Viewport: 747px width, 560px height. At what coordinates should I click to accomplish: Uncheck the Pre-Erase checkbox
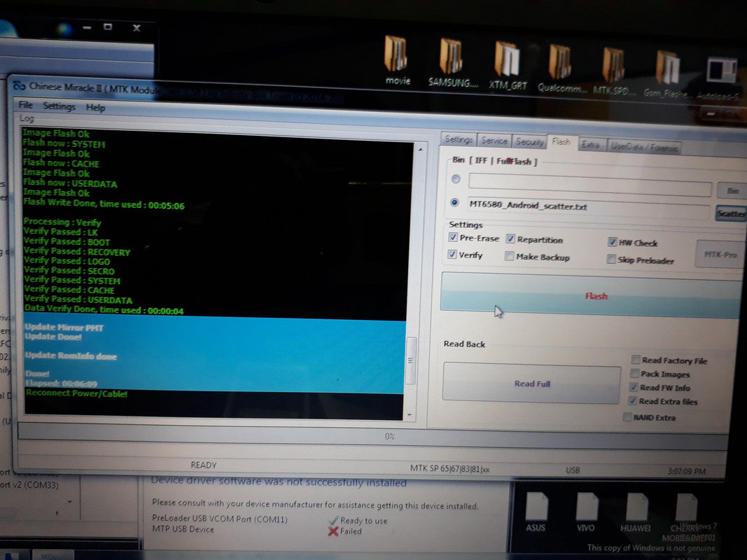coord(452,237)
